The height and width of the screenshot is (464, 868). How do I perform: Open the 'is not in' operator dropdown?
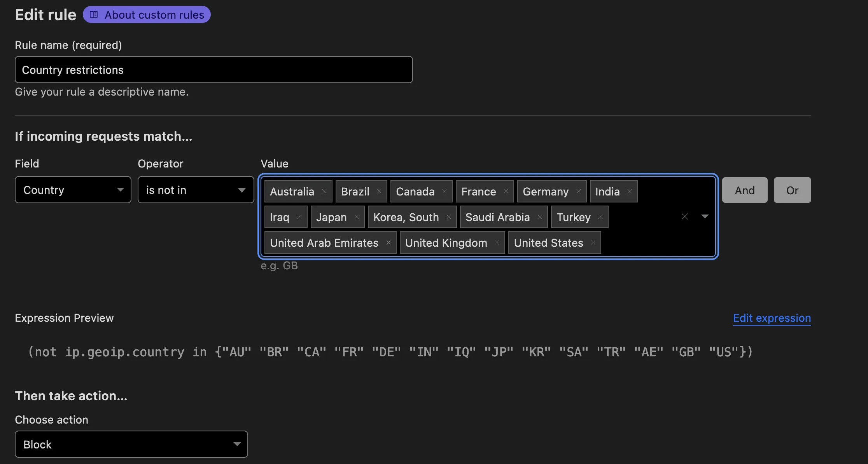click(196, 190)
